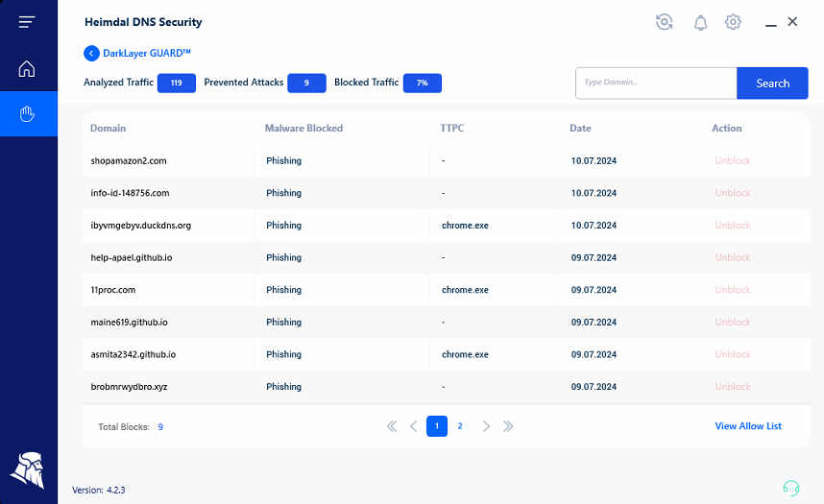Open View Allow List link
Image resolution: width=824 pixels, height=504 pixels.
(748, 426)
